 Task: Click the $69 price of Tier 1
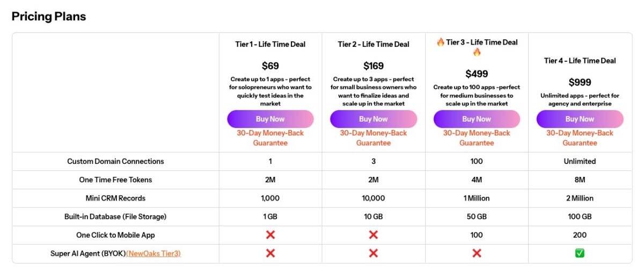click(270, 66)
